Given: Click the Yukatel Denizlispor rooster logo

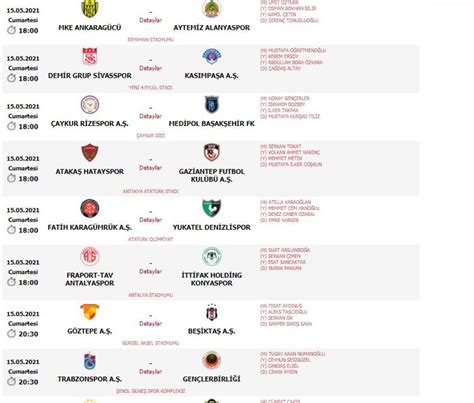Looking at the screenshot, I should (x=212, y=208).
